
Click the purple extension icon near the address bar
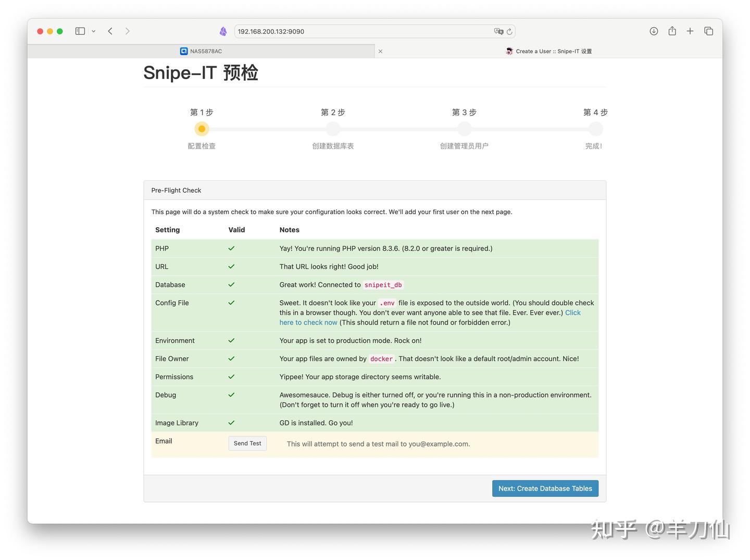coord(223,31)
